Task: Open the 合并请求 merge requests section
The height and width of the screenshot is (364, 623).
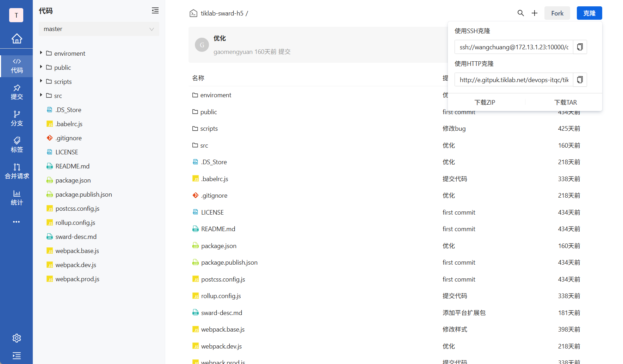Action: (17, 172)
